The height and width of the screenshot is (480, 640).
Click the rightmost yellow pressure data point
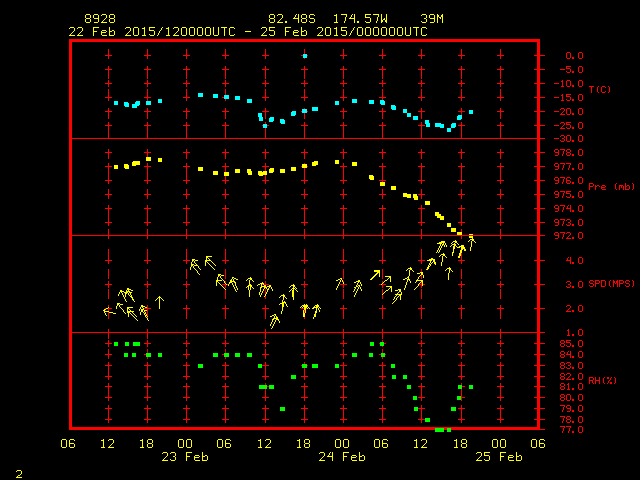coord(471,236)
